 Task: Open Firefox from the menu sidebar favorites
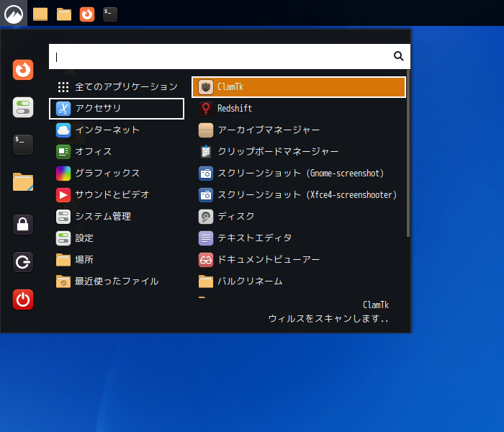(x=23, y=70)
